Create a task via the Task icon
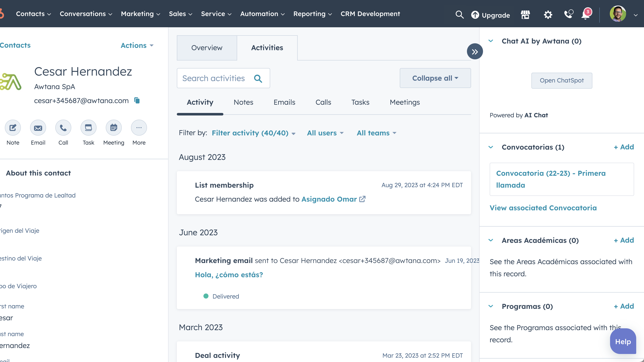 tap(88, 127)
